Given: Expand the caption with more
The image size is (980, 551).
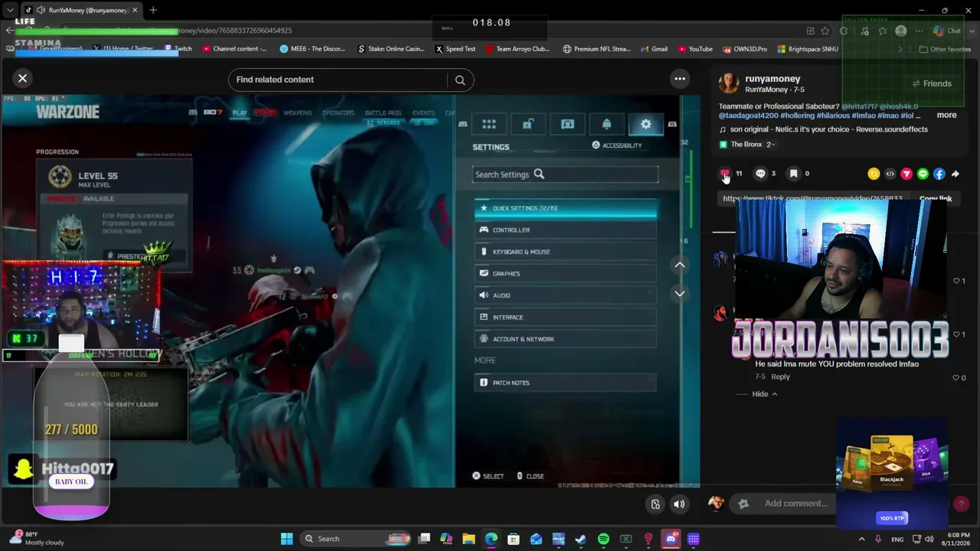Looking at the screenshot, I should pyautogui.click(x=946, y=116).
